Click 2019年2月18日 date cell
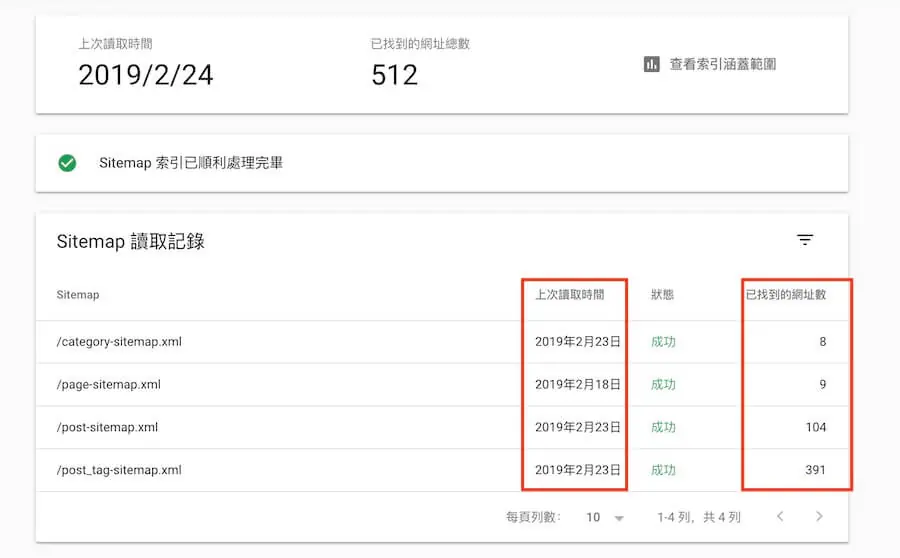The width and height of the screenshot is (900, 558). pyautogui.click(x=577, y=385)
